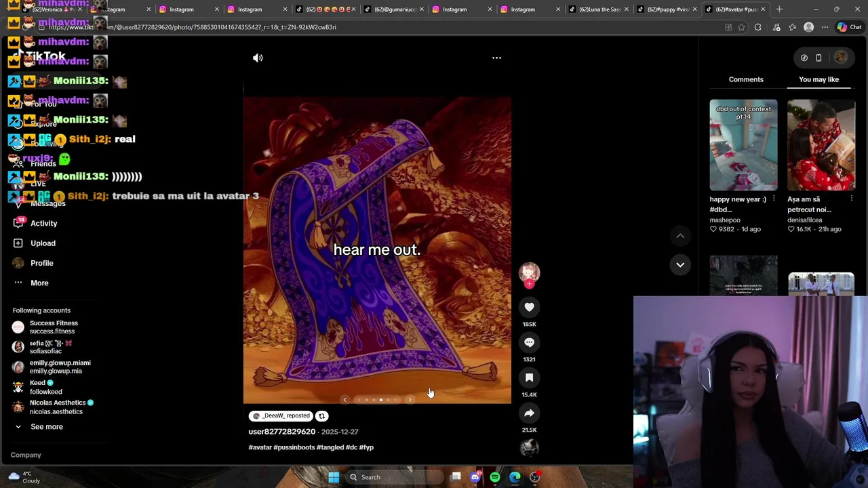The width and height of the screenshot is (868, 488).
Task: Open user82772829620 profile link
Action: pyautogui.click(x=281, y=432)
